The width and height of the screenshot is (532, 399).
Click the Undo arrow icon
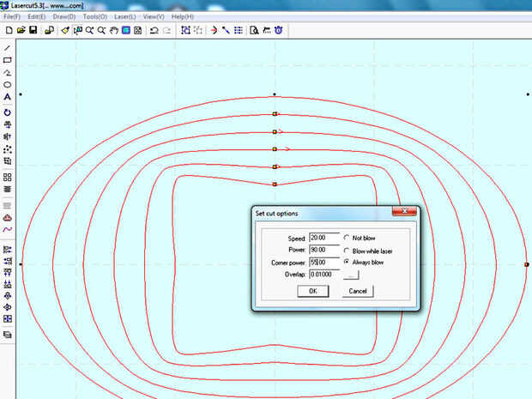point(154,31)
